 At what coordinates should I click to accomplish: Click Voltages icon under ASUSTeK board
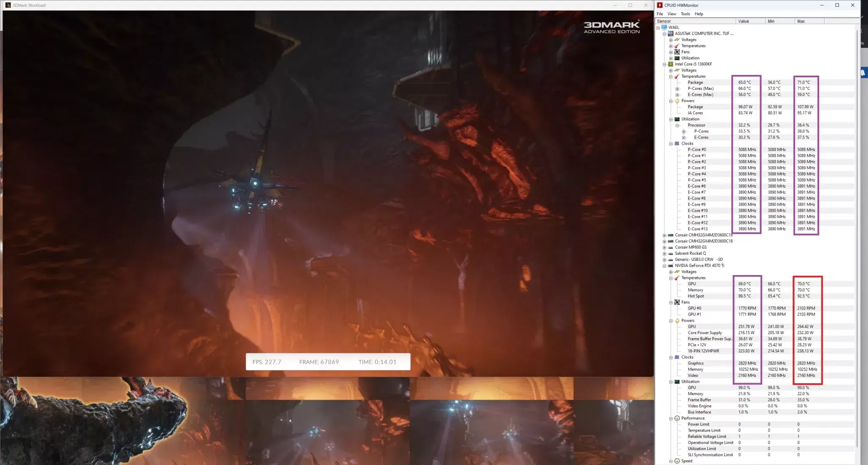tap(677, 40)
